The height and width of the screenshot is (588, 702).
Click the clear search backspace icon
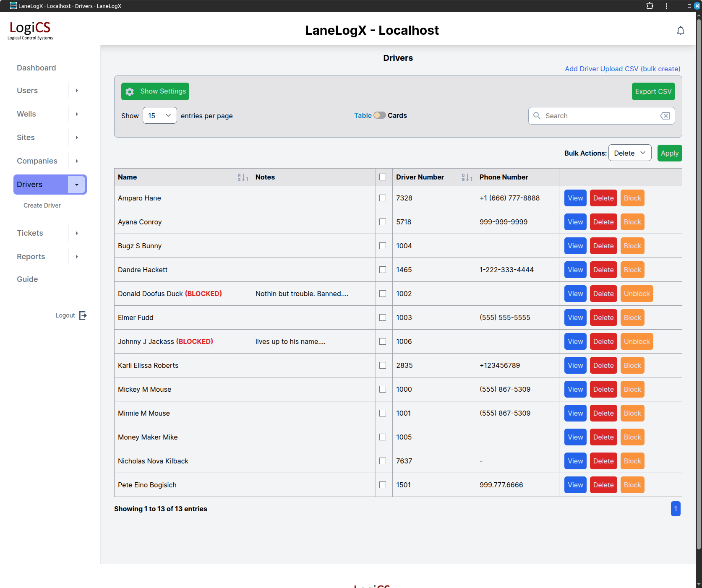665,116
